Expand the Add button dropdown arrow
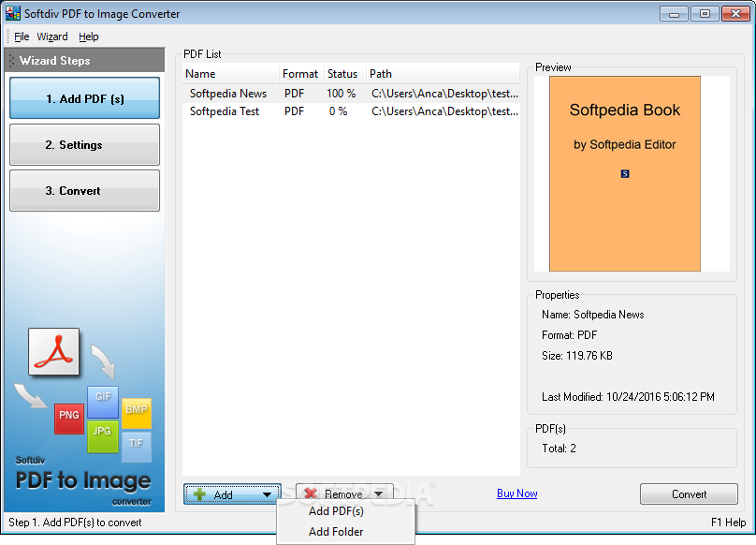The image size is (756, 545). 267,494
